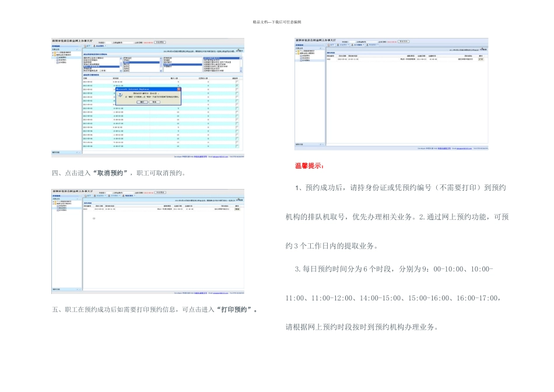Viewport: 554px width, 392px height.
Task: Select the highlighted entry in the second listbox
Action: tap(141, 62)
